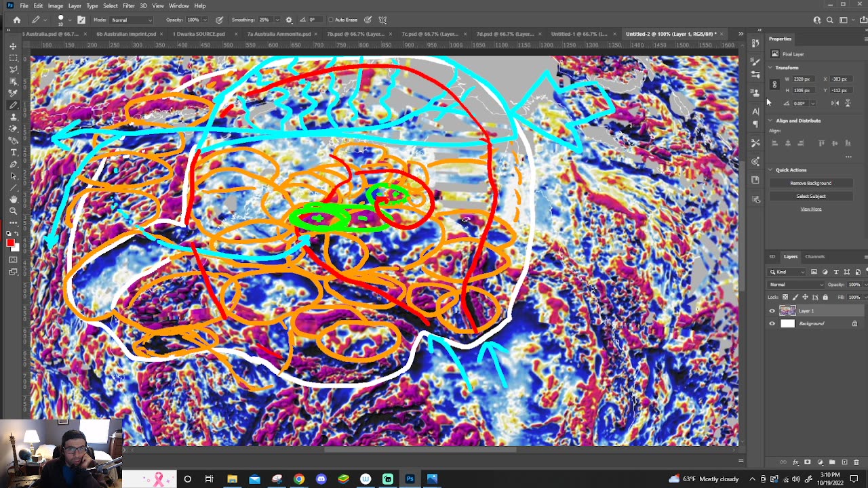Enable the Auto Erase checkbox
868x488 pixels.
click(331, 20)
